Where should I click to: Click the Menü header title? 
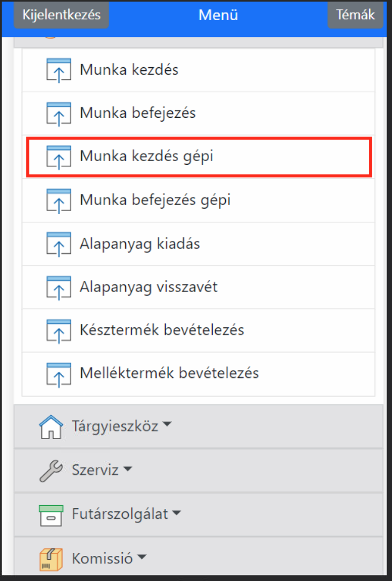(x=218, y=15)
